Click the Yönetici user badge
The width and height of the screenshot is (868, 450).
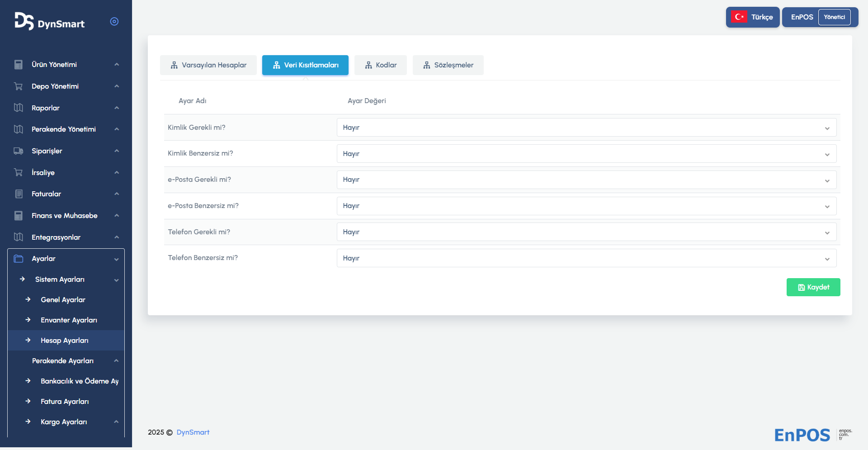click(834, 17)
